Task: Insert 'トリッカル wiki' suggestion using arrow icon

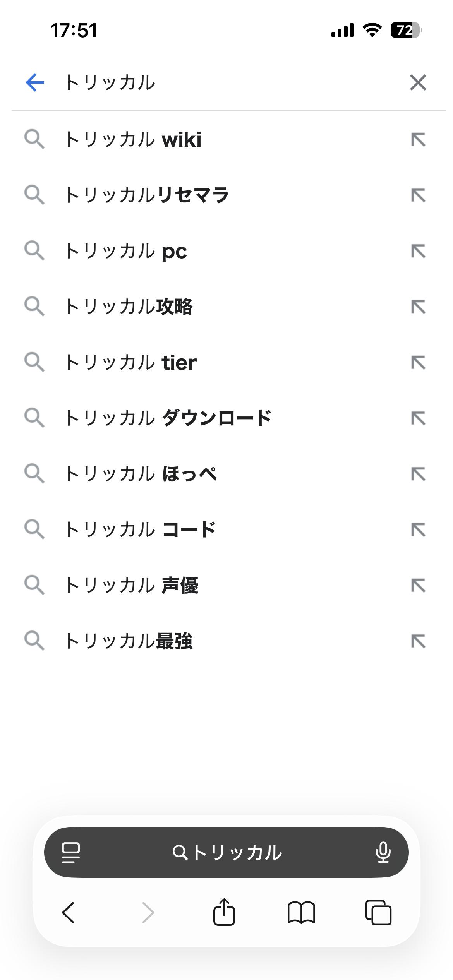Action: point(418,140)
